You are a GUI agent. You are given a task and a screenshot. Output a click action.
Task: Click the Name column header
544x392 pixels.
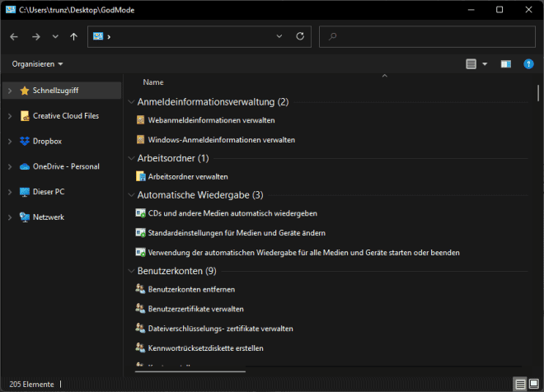[153, 82]
